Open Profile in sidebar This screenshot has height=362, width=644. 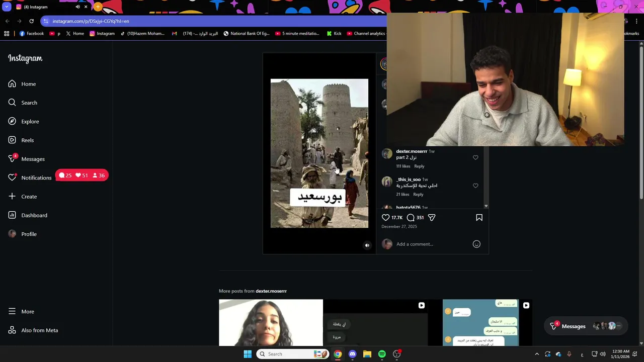23,234
